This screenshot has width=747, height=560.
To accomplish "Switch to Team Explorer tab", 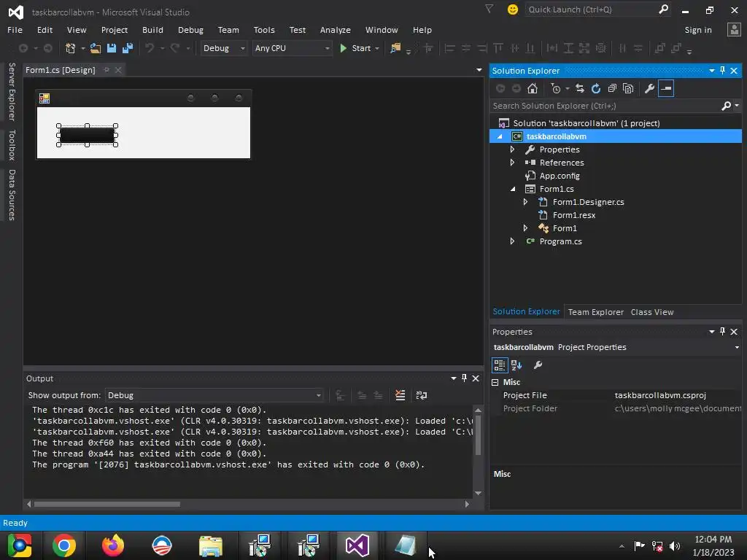I will pyautogui.click(x=595, y=312).
